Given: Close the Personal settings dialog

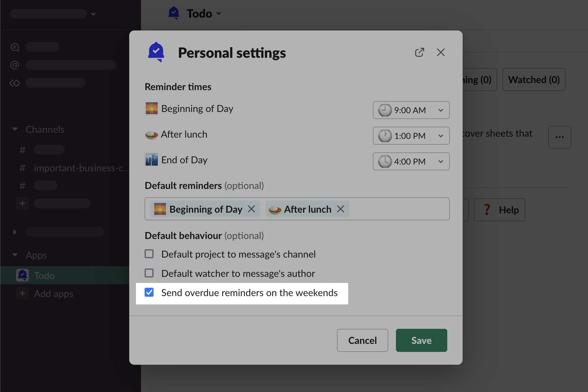Looking at the screenshot, I should [441, 52].
